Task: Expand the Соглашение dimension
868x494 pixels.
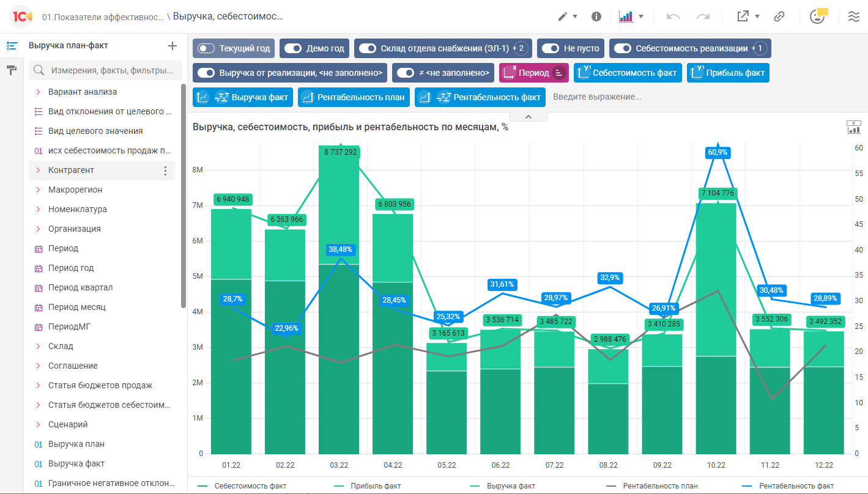Action: (38, 366)
